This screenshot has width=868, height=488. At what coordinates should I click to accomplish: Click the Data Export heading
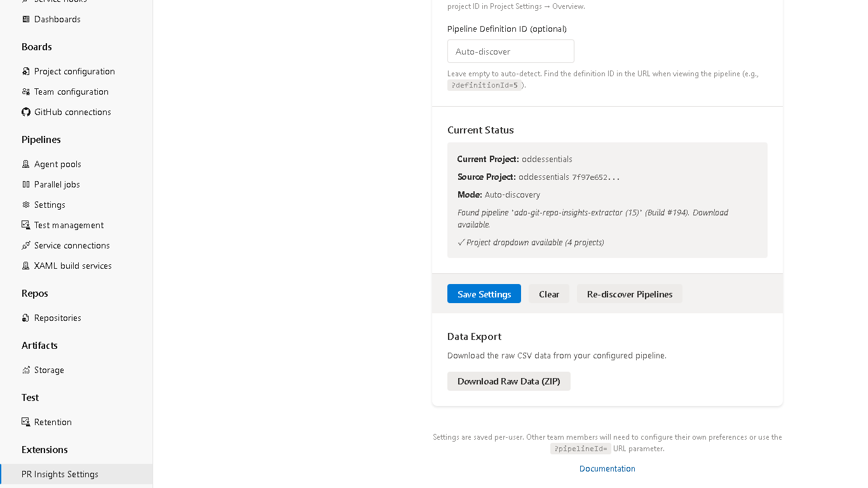[x=474, y=336]
